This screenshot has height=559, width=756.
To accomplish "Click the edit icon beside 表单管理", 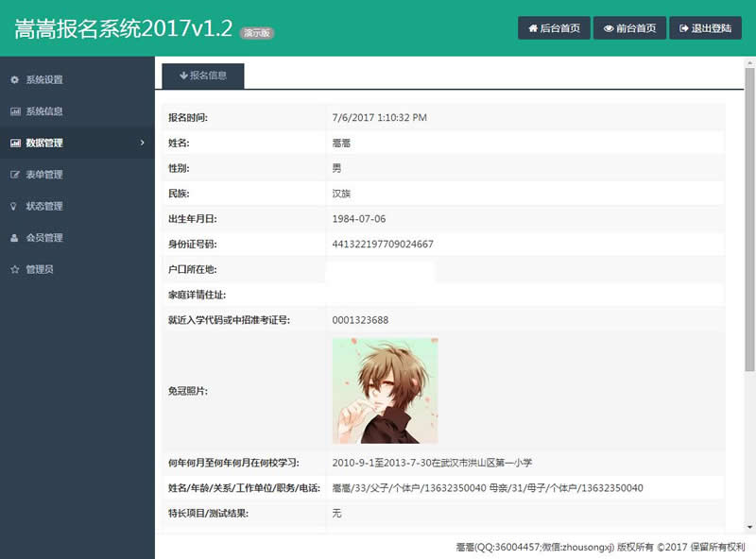I will (13, 174).
